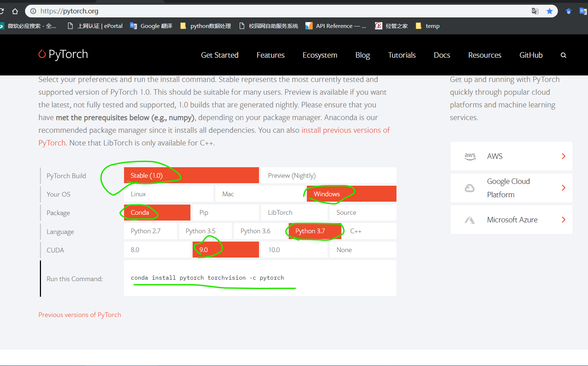Choose Mac as your OS
Viewport: 588px width, 366px height.
pyautogui.click(x=260, y=194)
